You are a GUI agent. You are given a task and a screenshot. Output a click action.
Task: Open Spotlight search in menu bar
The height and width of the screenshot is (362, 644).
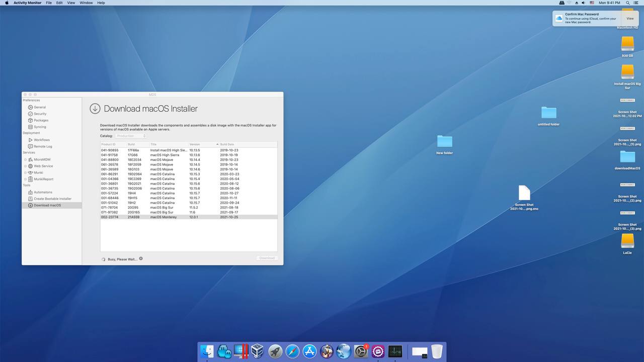(628, 3)
